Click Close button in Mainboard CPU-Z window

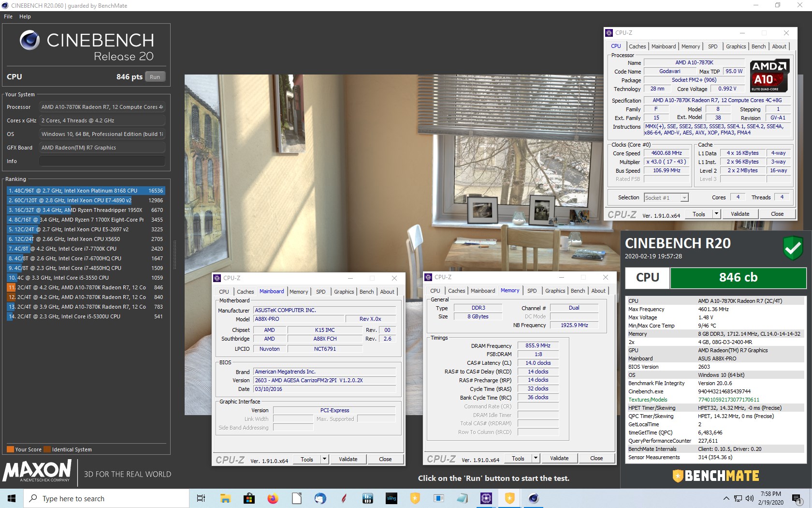(385, 459)
